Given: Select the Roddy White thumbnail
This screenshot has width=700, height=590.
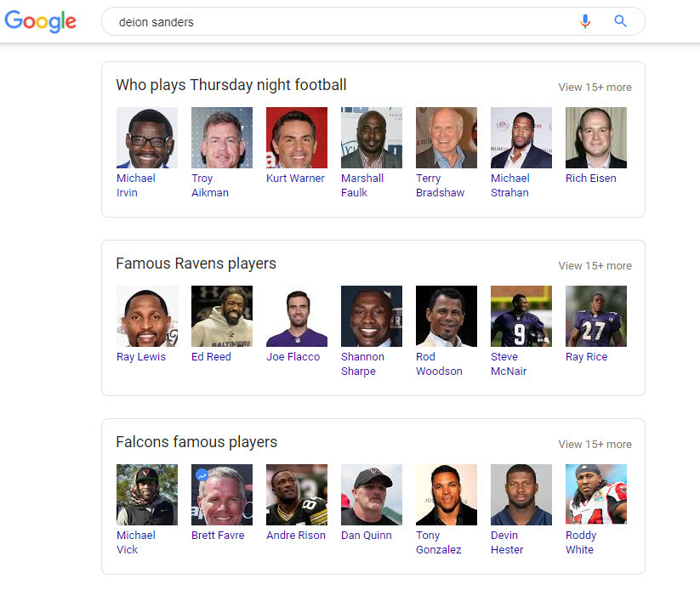Looking at the screenshot, I should pyautogui.click(x=596, y=495).
